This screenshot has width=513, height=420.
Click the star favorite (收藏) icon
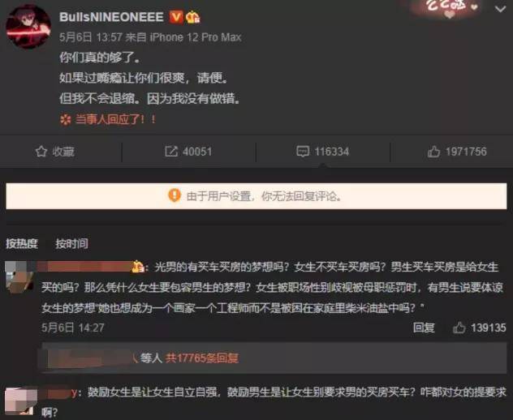[x=41, y=152]
